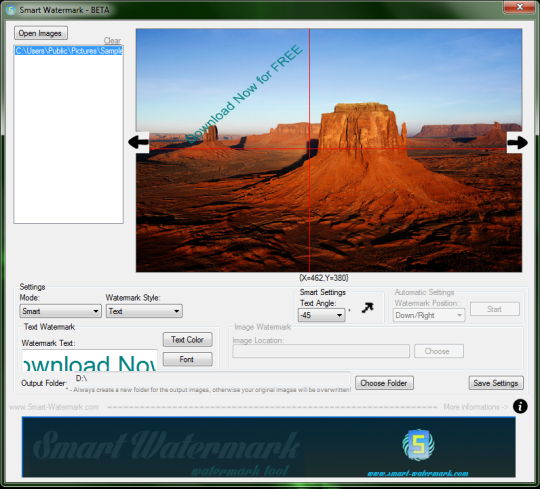Viewport: 540px width, 489px height.
Task: Click the Watermark Text input field
Action: tap(90, 360)
